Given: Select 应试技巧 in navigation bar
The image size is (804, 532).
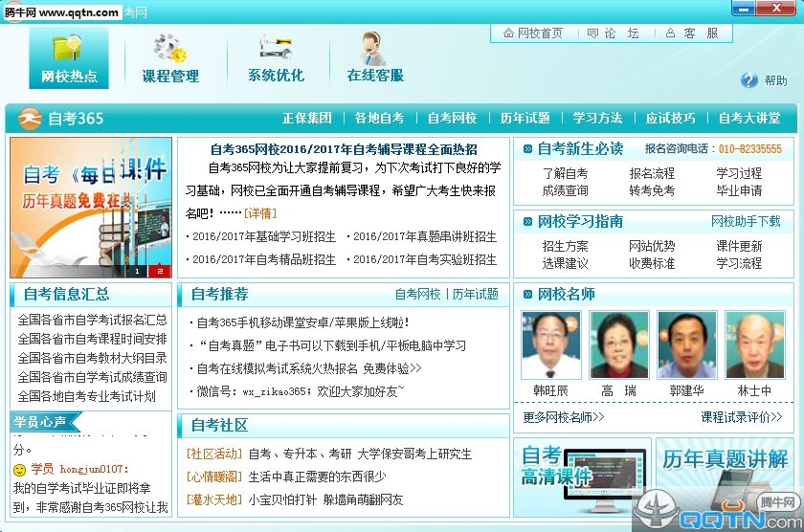Looking at the screenshot, I should pyautogui.click(x=671, y=119).
